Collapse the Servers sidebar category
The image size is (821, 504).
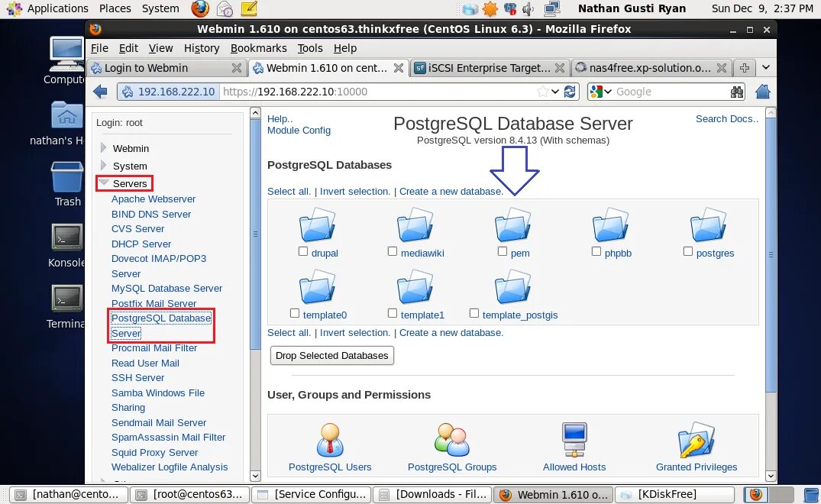coord(104,183)
